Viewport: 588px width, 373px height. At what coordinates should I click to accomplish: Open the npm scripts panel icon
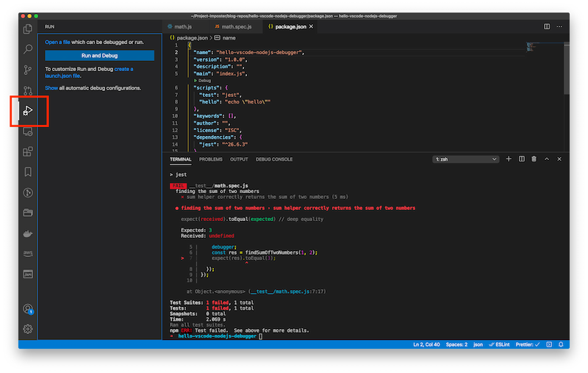[28, 274]
